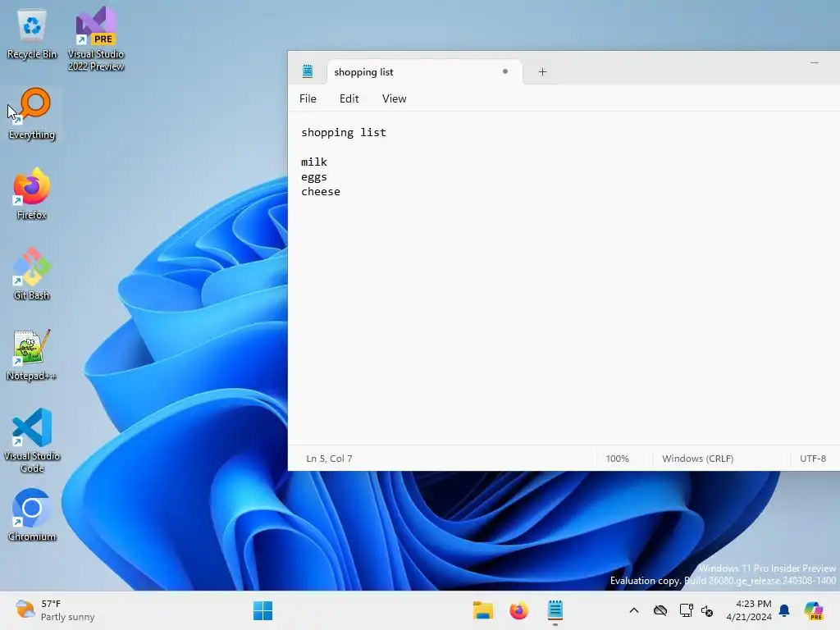The height and width of the screenshot is (630, 840).
Task: Open the Edit menu in Notepad
Action: (349, 98)
